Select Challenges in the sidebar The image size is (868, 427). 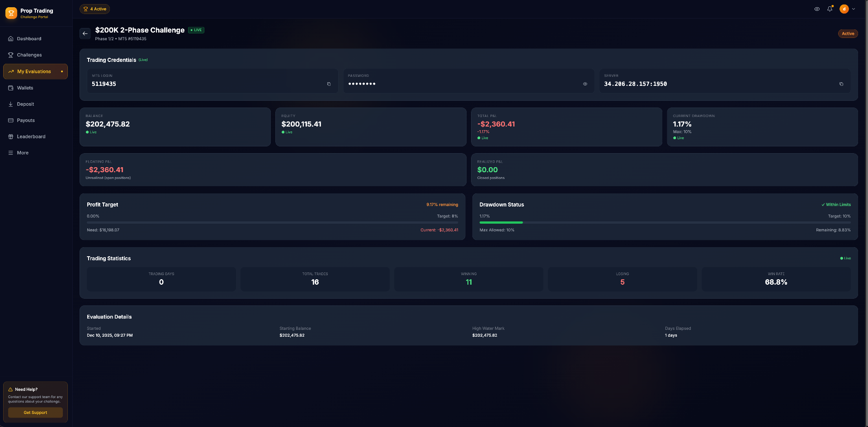pyautogui.click(x=29, y=55)
